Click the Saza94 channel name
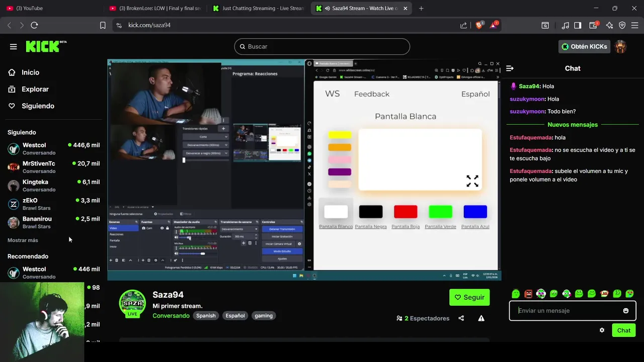644x362 pixels. click(168, 295)
